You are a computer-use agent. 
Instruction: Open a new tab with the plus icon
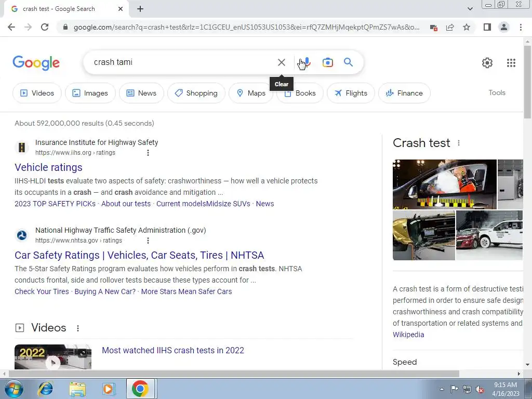point(140,9)
